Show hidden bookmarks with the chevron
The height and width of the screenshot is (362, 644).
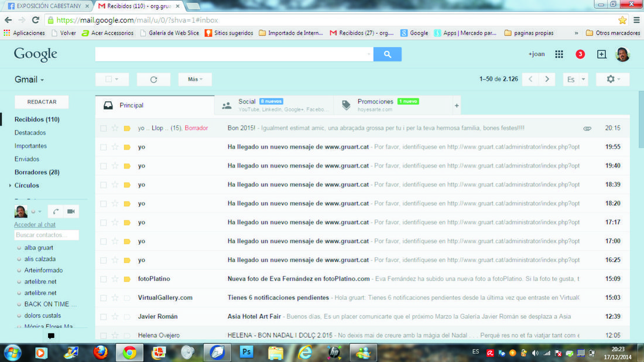point(576,33)
